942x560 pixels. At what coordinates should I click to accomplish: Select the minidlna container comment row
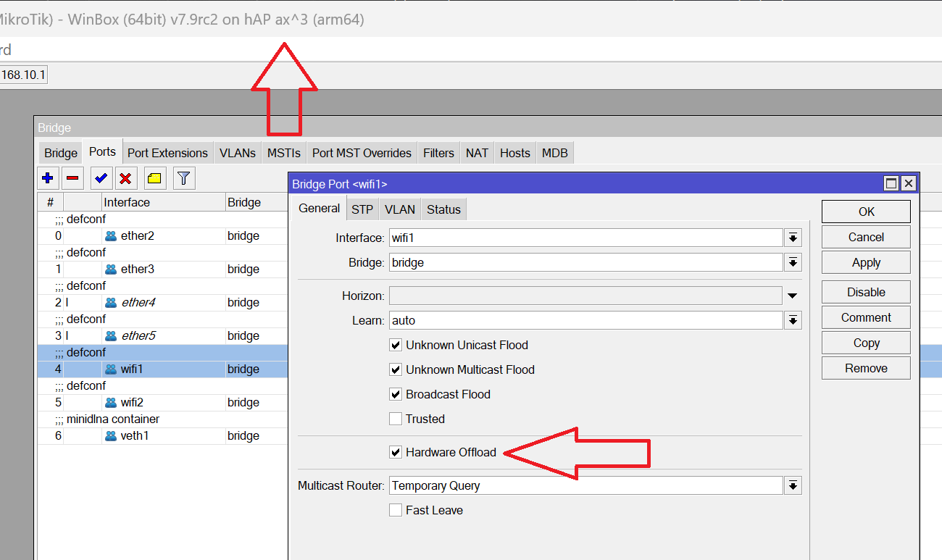click(x=162, y=419)
